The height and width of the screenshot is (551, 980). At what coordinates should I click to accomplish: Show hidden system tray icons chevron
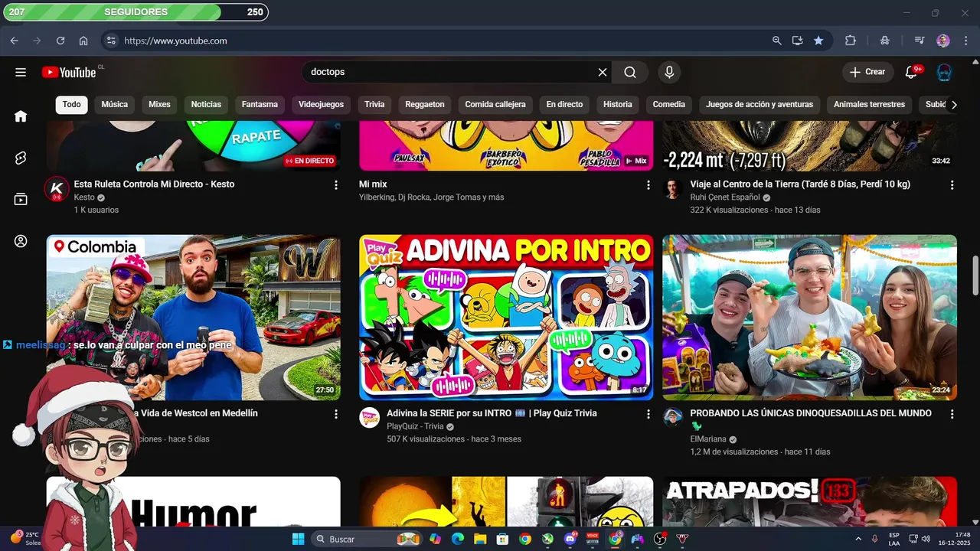[857, 539]
